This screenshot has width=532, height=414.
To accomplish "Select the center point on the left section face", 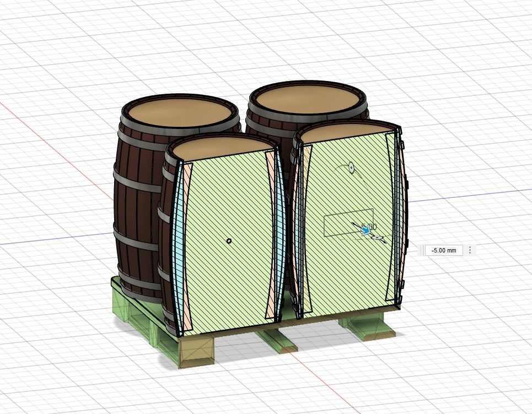I will click(x=229, y=241).
